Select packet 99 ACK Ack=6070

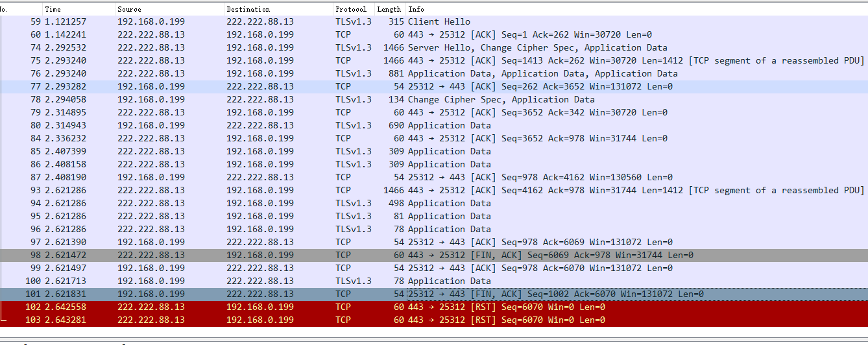[434, 268]
